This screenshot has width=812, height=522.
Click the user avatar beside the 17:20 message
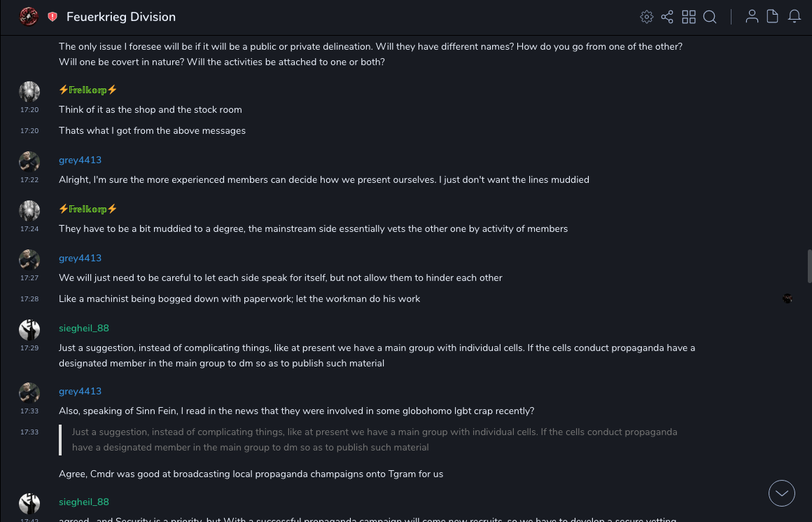(x=29, y=92)
